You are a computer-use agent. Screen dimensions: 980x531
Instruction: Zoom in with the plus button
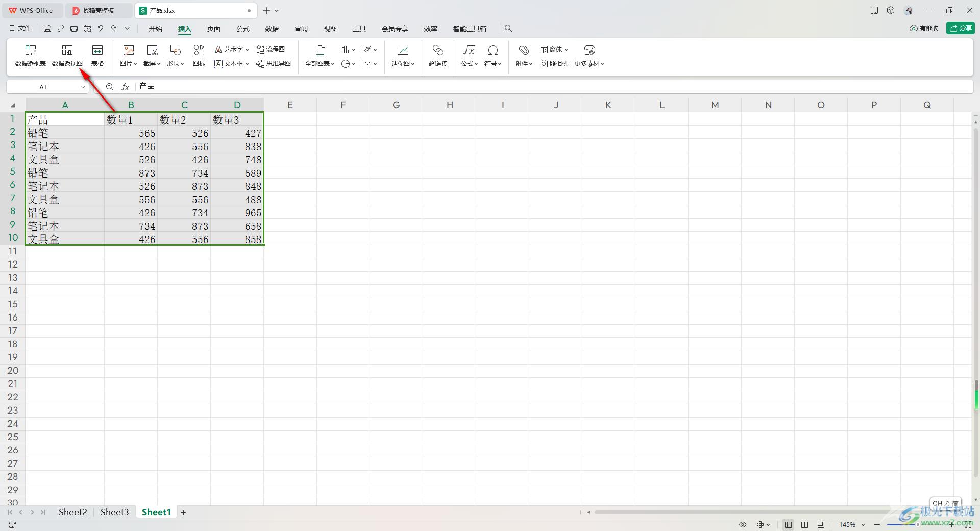952,525
